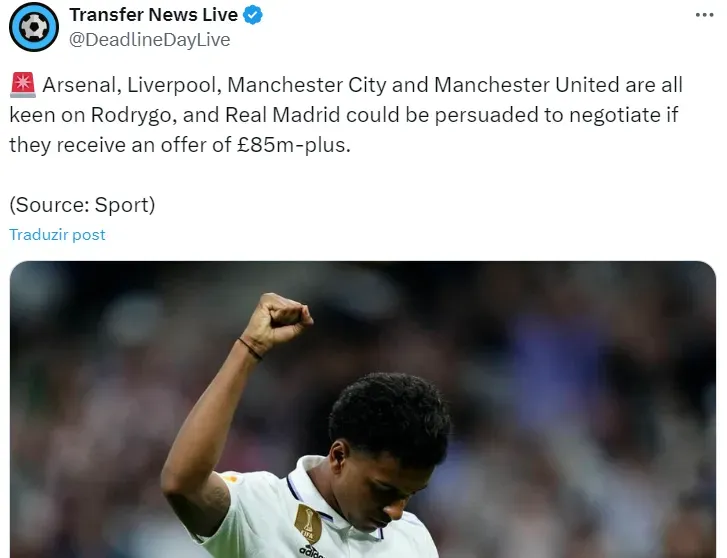Open the Transfer News Live profile avatar
The height and width of the screenshot is (558, 727).
pyautogui.click(x=34, y=27)
